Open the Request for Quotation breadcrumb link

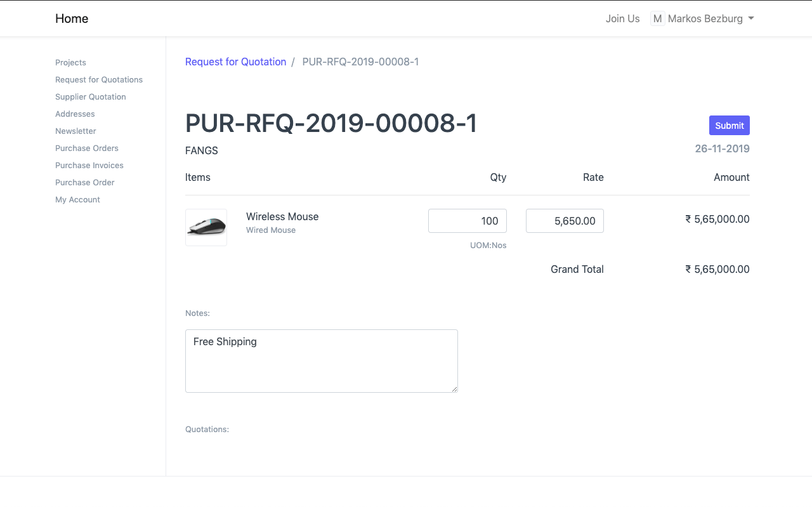[235, 62]
